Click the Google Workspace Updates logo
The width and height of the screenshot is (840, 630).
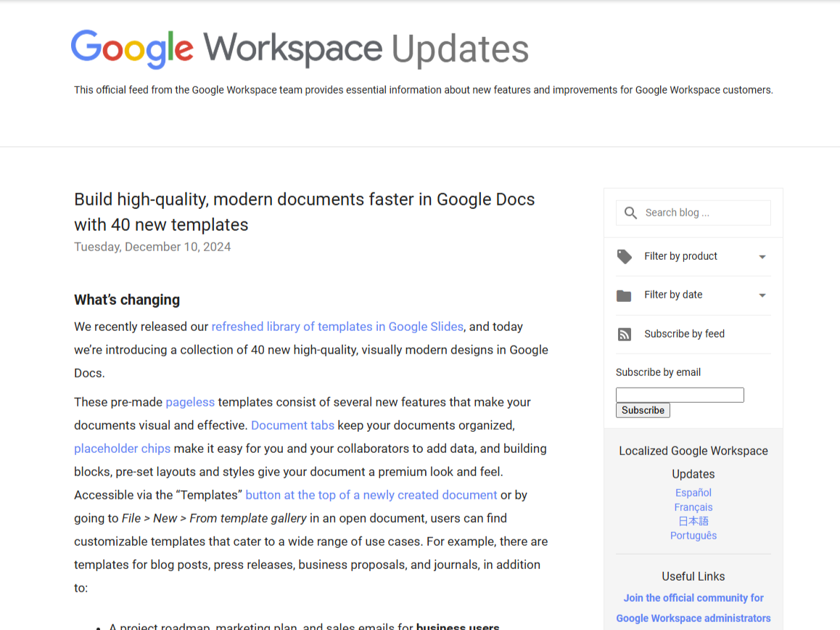(x=300, y=48)
